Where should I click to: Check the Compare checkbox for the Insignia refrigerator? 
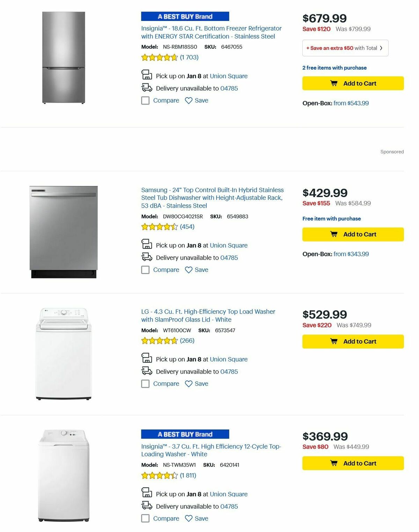tap(145, 100)
